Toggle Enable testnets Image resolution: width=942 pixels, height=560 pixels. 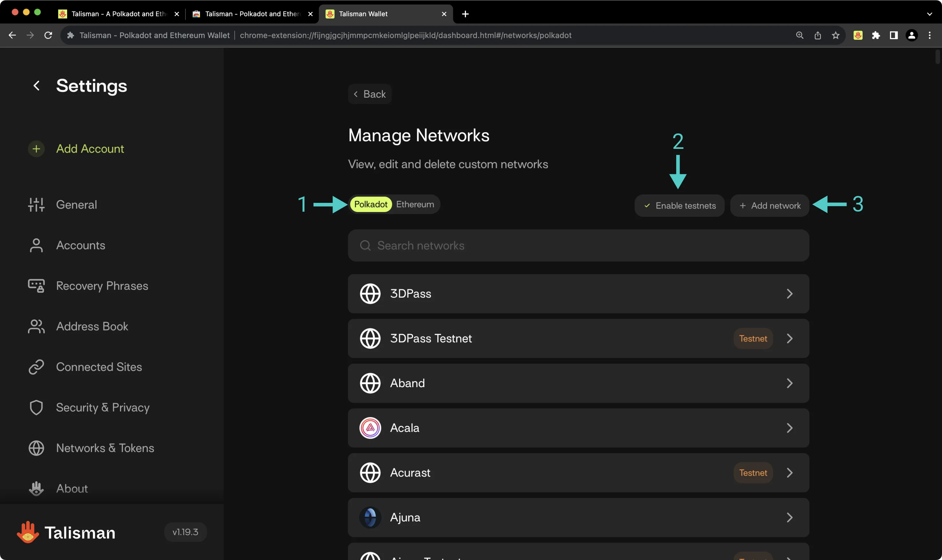[679, 206]
